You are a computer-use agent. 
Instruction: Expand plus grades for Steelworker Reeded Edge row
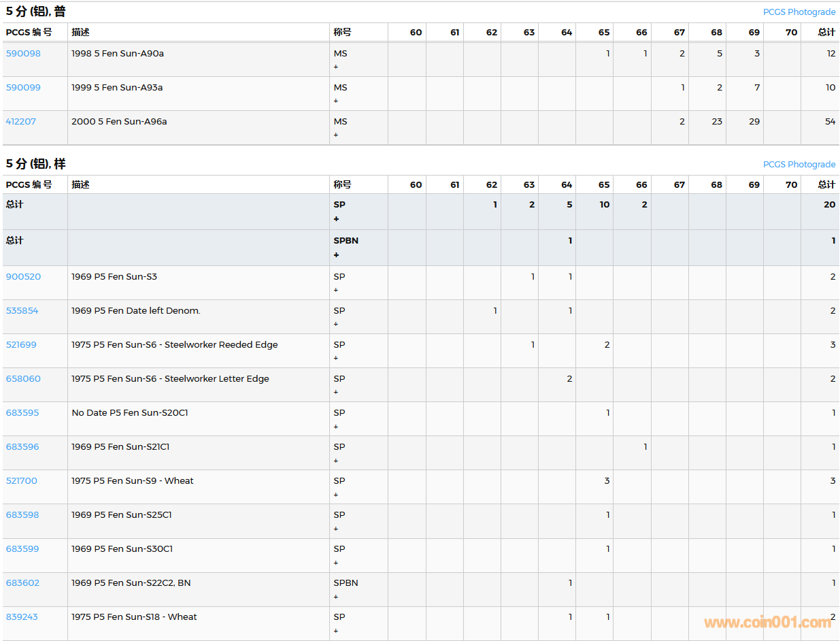(x=336, y=358)
